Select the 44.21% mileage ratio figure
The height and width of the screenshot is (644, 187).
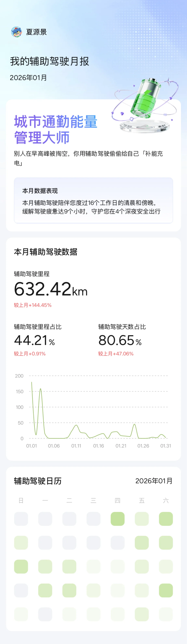(x=34, y=340)
